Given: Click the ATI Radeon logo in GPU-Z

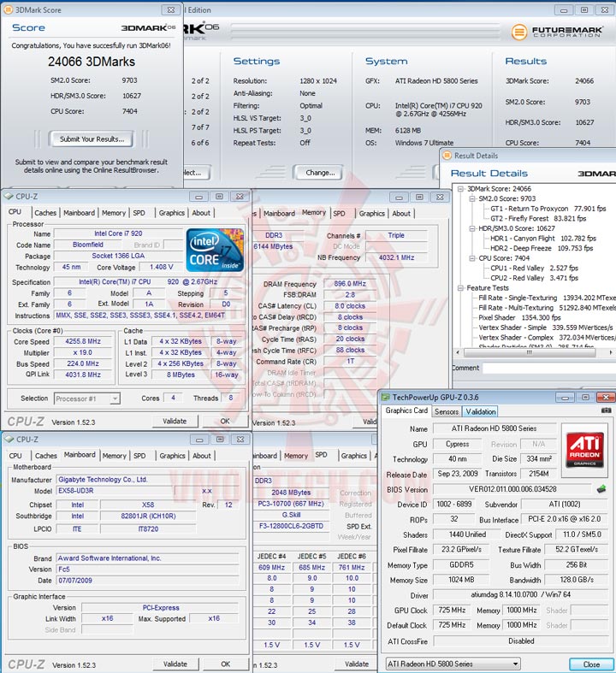Looking at the screenshot, I should pyautogui.click(x=584, y=450).
